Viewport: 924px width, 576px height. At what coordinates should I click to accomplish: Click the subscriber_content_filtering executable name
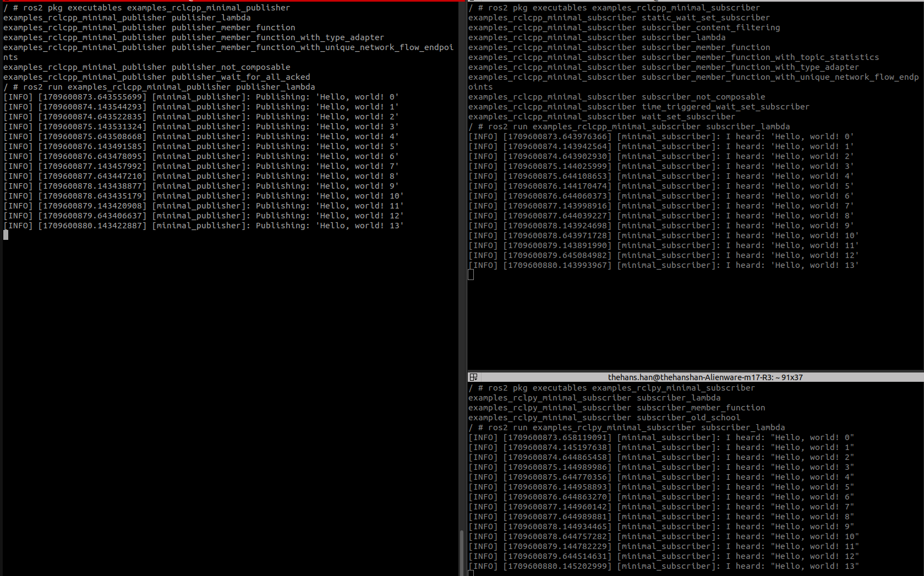tap(710, 28)
